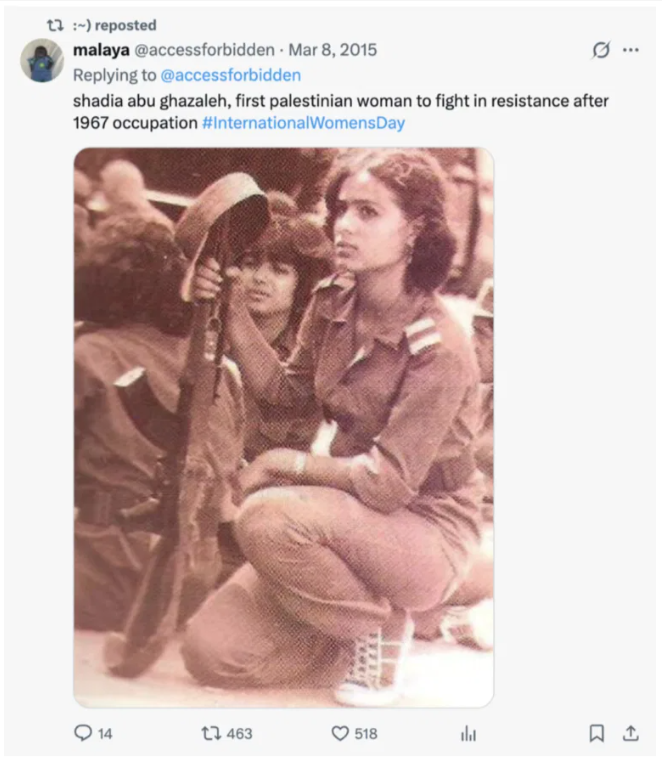The image size is (662, 770).
Task: Open the share tweet upload icon
Action: 631,733
